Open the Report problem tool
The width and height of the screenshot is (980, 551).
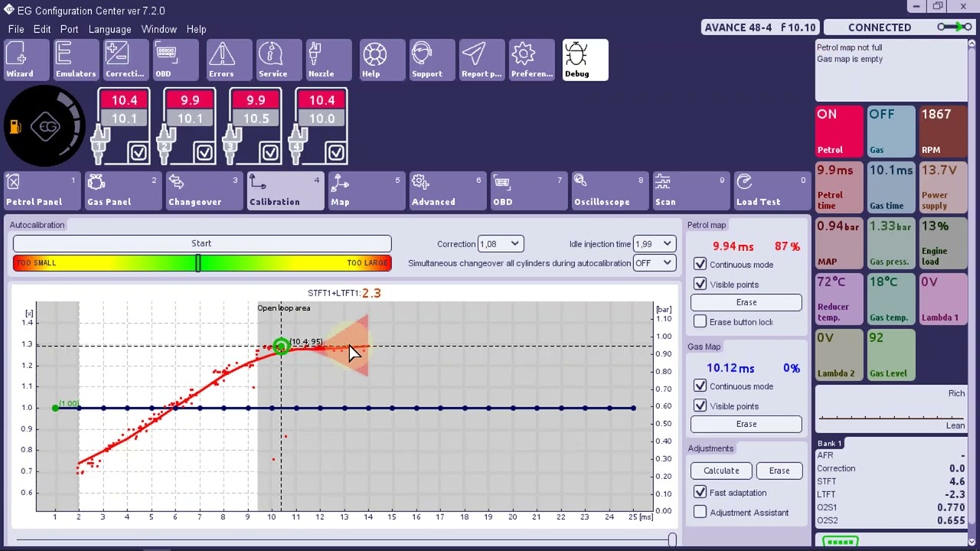[481, 60]
